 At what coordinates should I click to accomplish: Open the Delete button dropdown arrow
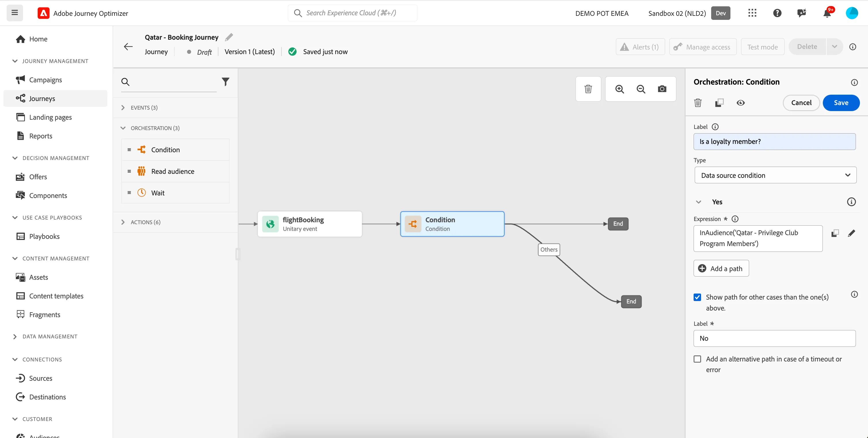(x=834, y=47)
